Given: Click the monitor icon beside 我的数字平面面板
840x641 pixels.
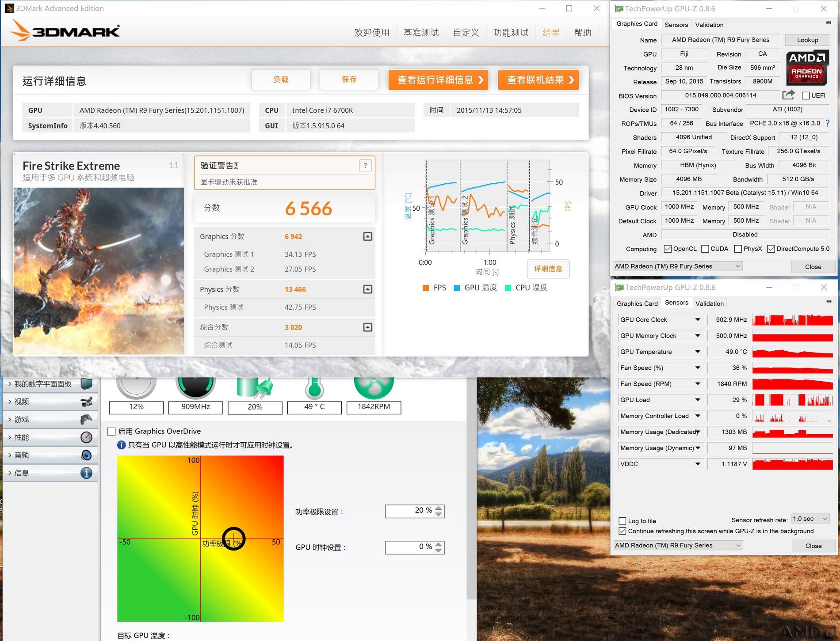Looking at the screenshot, I should point(87,383).
